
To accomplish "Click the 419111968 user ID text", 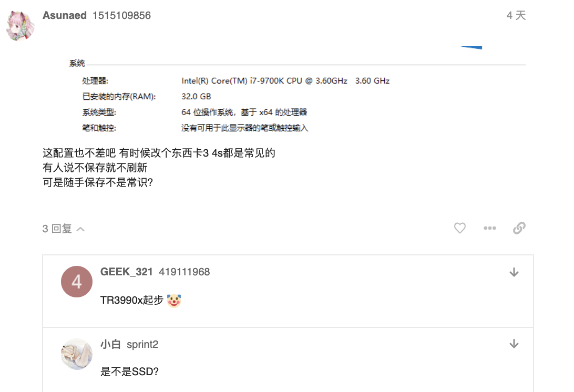I will 184,272.
